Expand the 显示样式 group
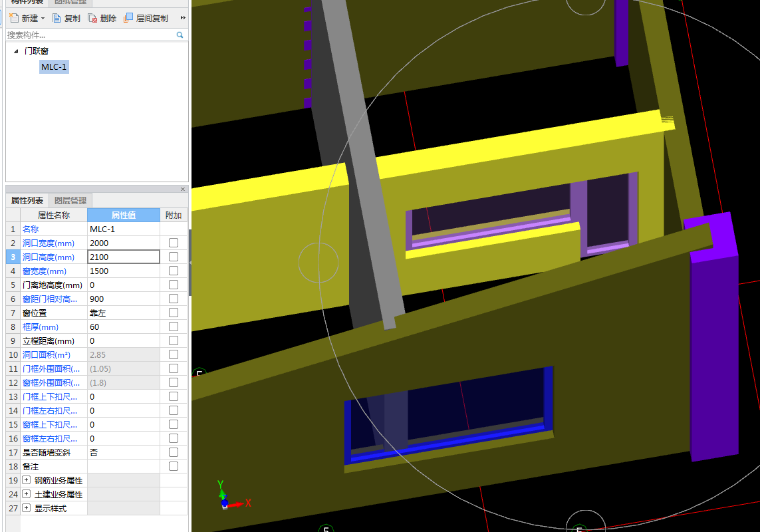Viewport: 760px width, 532px height. [x=27, y=508]
